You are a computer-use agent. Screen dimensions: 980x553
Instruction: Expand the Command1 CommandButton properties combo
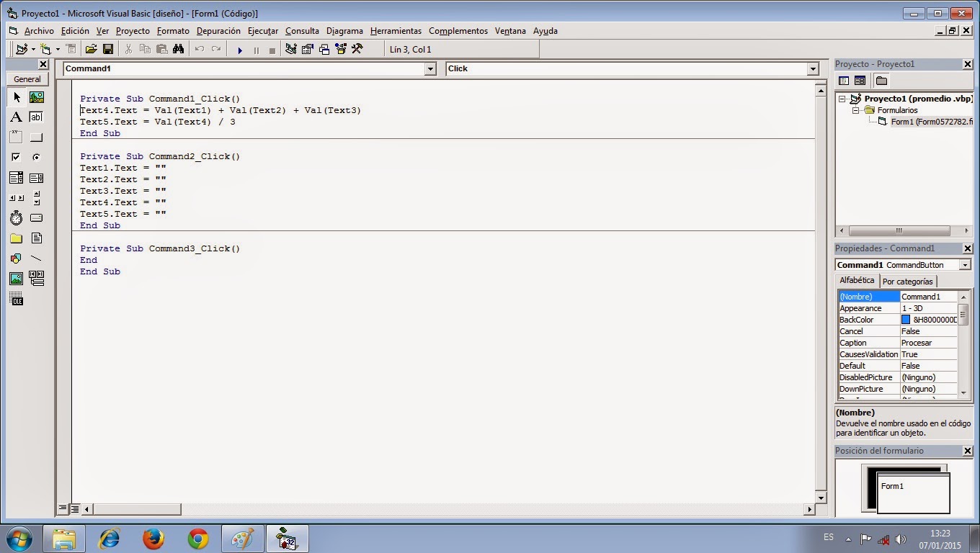click(966, 264)
